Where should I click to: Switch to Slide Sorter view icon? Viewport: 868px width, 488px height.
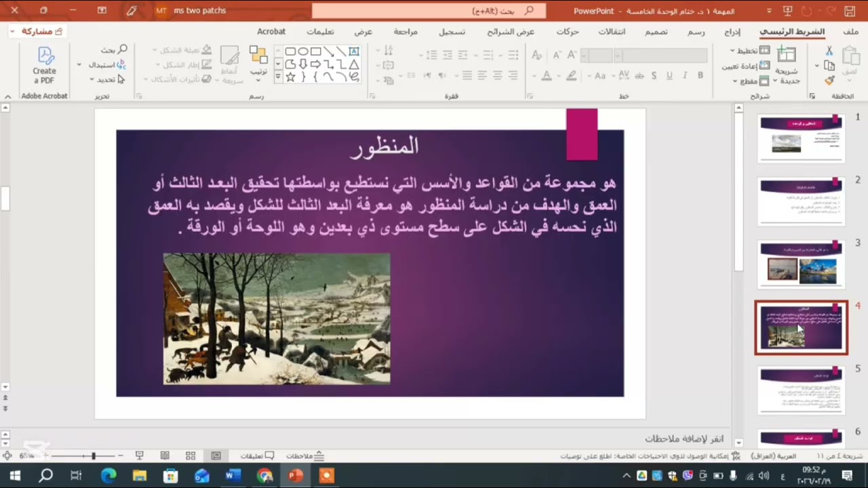click(191, 456)
